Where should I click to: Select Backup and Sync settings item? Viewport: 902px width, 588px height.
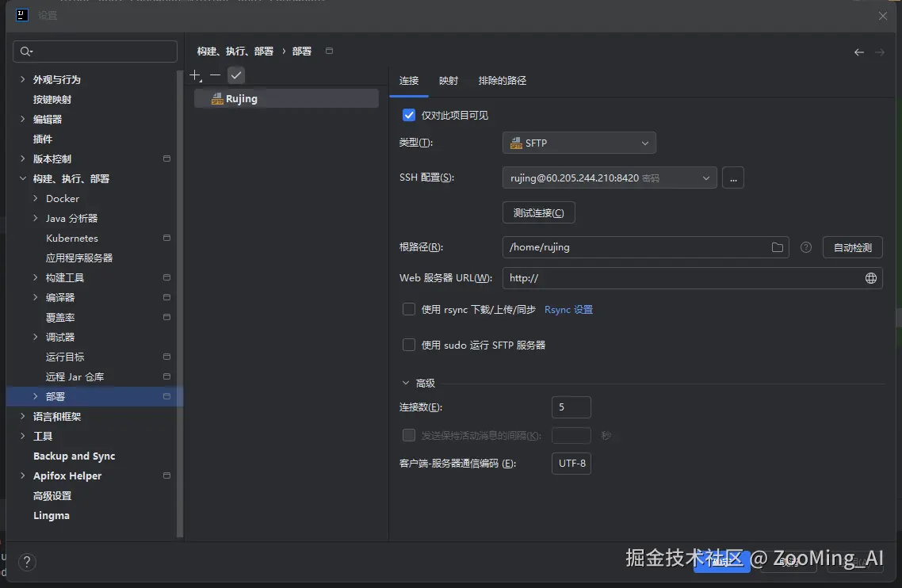pos(75,456)
